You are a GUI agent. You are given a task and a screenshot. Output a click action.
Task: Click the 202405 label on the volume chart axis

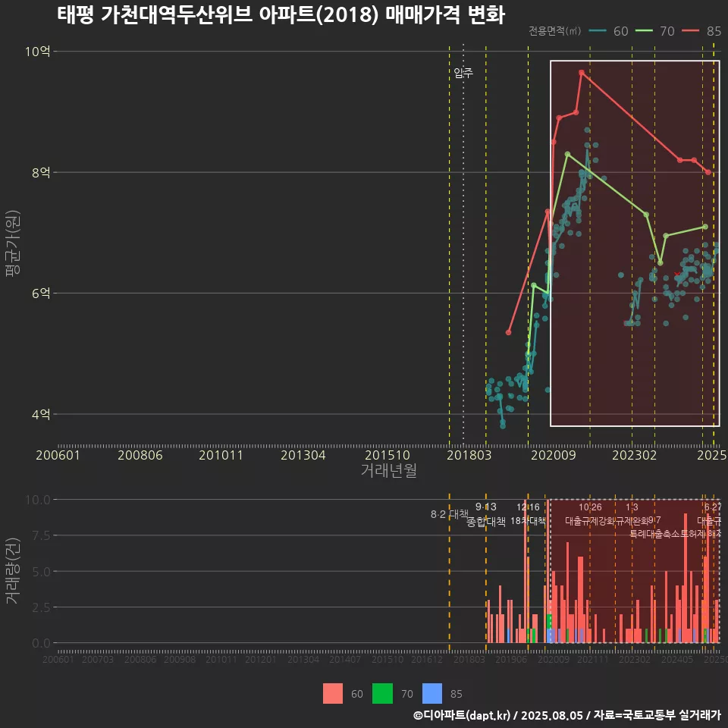677,659
